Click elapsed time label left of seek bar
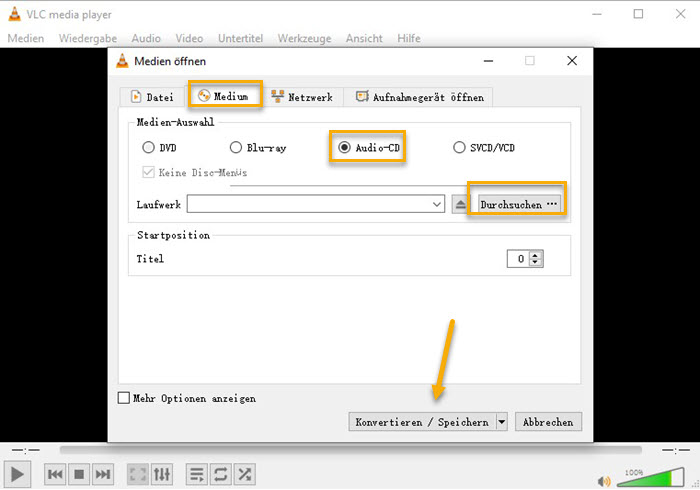700x490 pixels. tap(26, 450)
